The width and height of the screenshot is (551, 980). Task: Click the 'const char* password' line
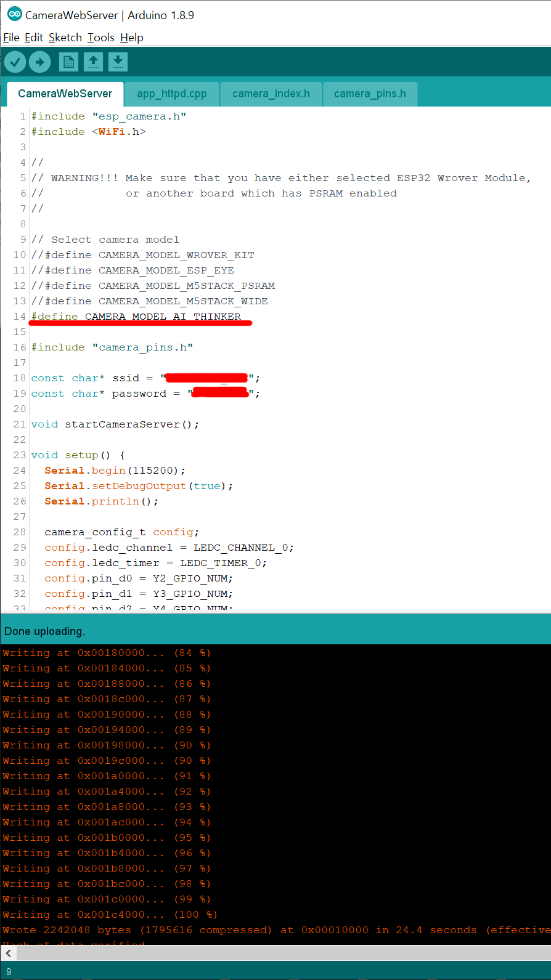(x=145, y=394)
